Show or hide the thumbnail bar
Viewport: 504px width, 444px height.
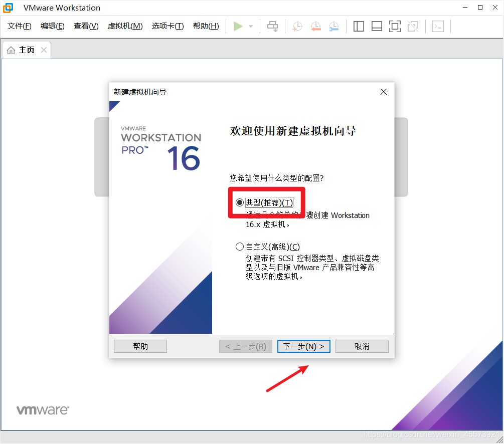[x=377, y=26]
